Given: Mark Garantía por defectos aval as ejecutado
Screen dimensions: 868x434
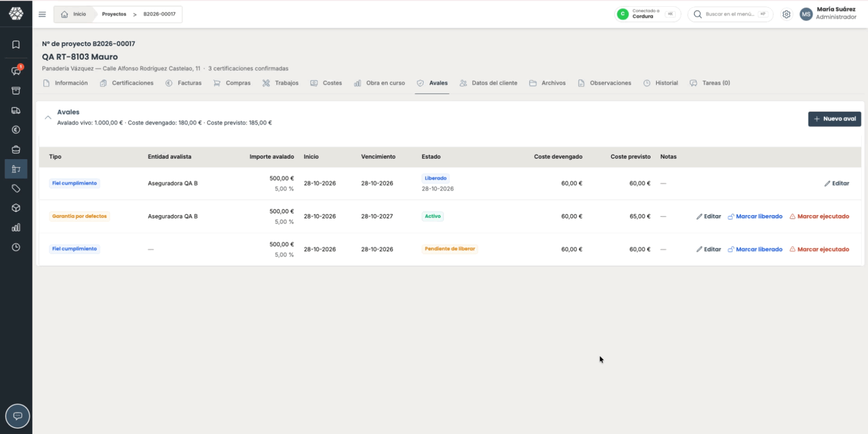Looking at the screenshot, I should [819, 217].
